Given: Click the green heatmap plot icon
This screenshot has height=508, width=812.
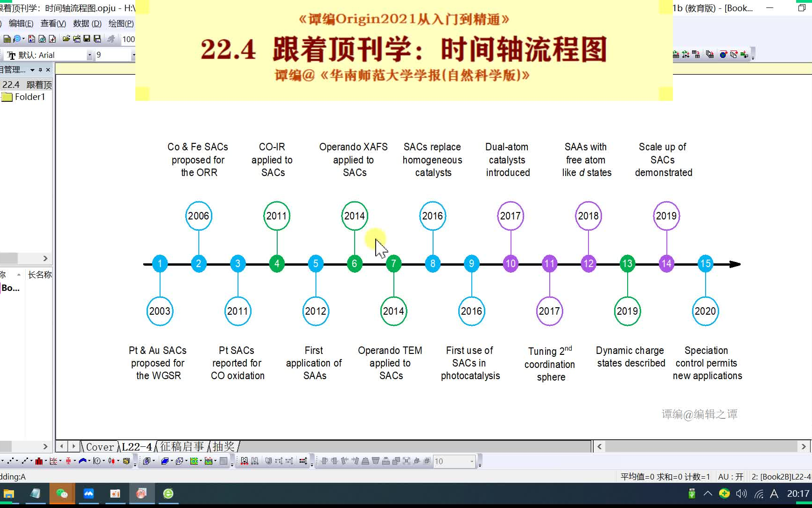Looking at the screenshot, I should (194, 461).
